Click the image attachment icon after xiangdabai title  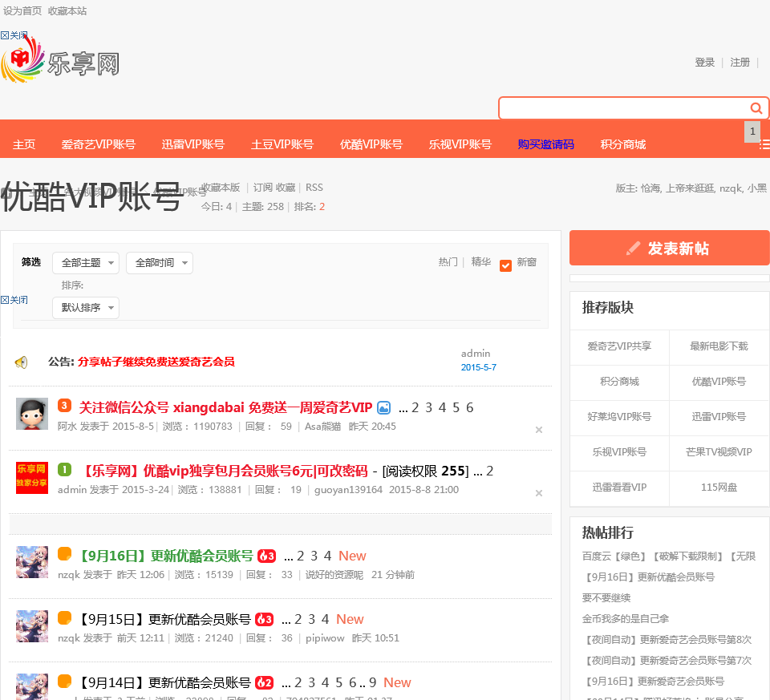(383, 408)
